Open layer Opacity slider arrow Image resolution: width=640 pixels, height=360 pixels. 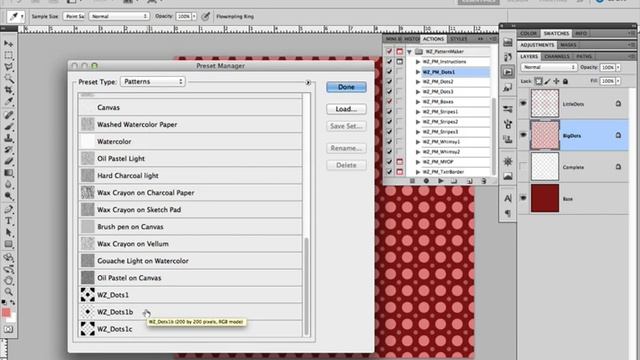click(x=618, y=67)
